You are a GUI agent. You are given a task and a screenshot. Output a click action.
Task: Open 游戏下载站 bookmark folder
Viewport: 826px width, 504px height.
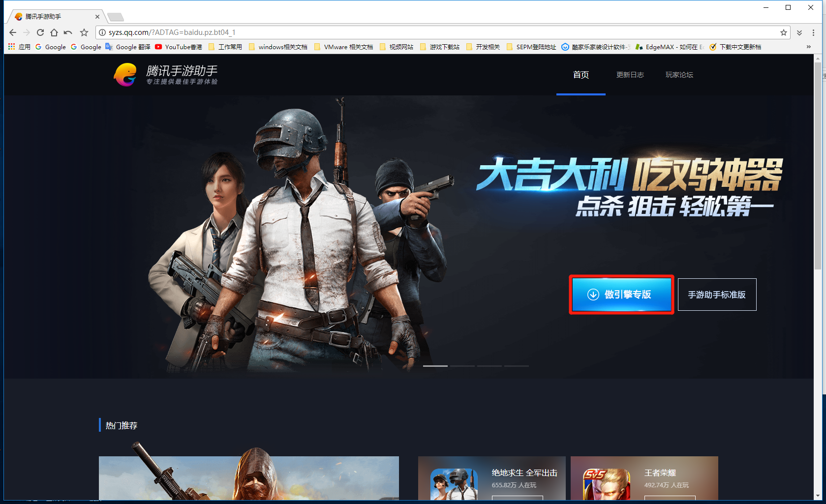click(440, 47)
